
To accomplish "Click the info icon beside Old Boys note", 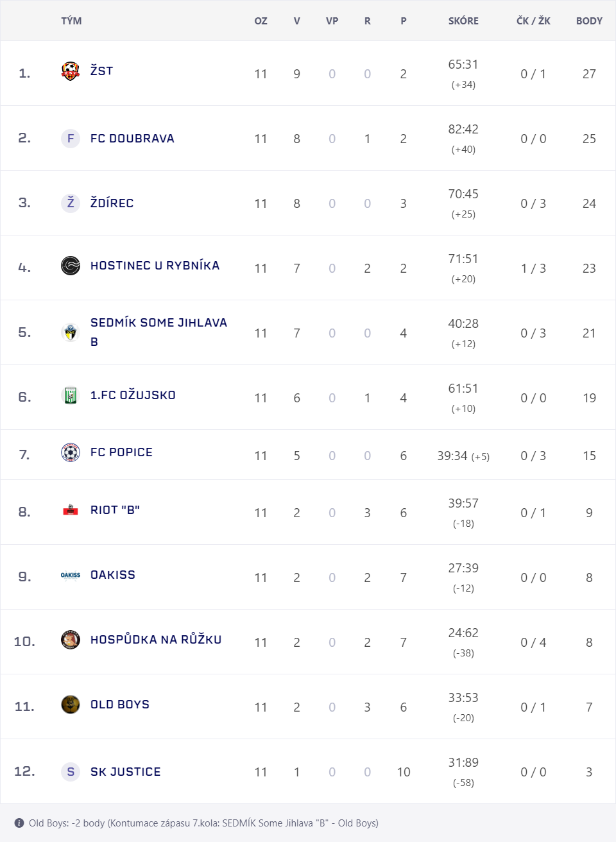I will tap(19, 823).
